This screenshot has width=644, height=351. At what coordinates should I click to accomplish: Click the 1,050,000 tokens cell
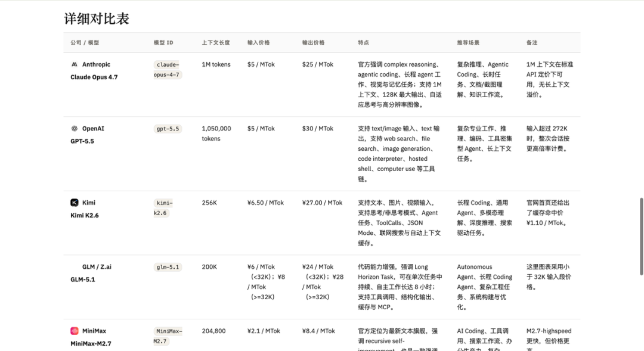coord(216,133)
